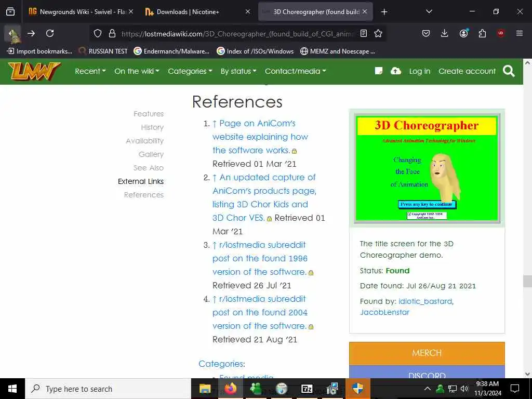Open subreddit post on found 1996 version

click(260, 258)
